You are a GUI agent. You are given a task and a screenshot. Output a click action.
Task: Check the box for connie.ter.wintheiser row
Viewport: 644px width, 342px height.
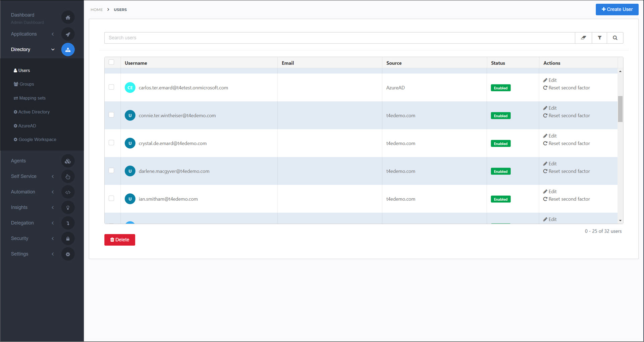click(111, 115)
